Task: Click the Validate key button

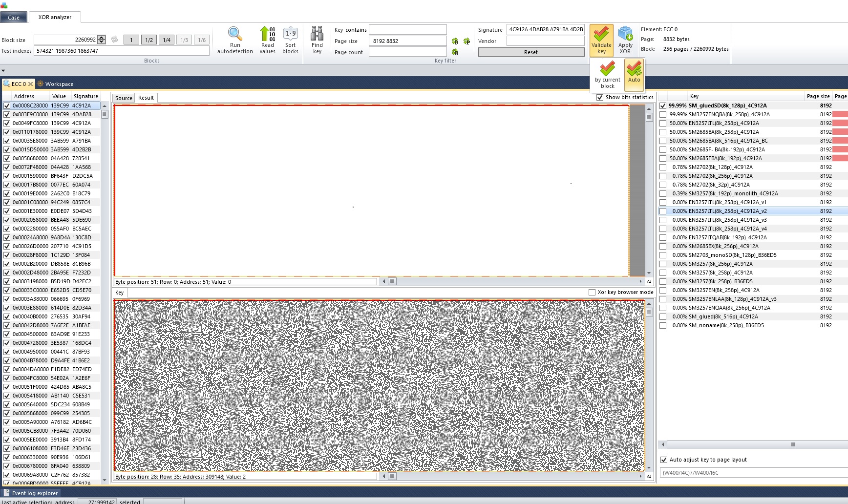Action: [x=601, y=40]
